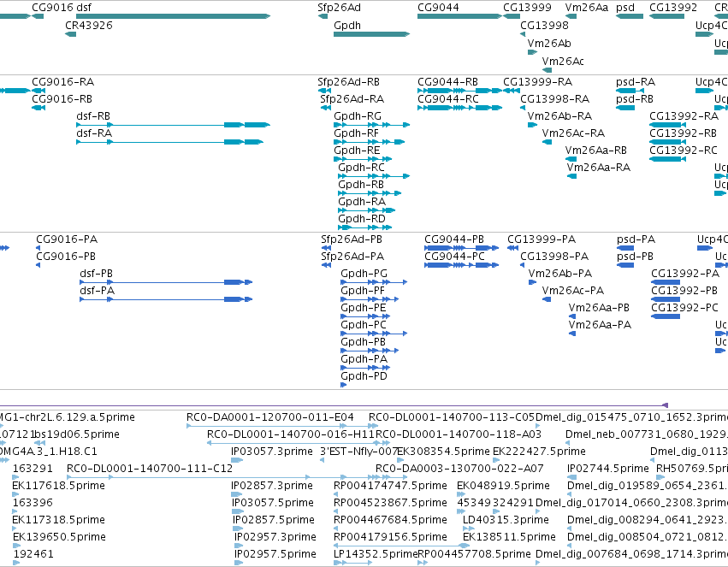This screenshot has height=567, width=728.
Task: Select the EK117618.5prime EST label
Action: click(58, 486)
